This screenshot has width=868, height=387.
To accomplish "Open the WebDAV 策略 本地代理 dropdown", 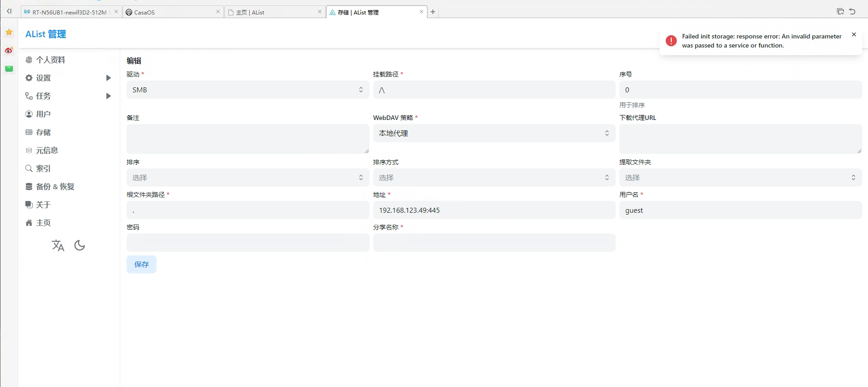I will click(x=494, y=133).
